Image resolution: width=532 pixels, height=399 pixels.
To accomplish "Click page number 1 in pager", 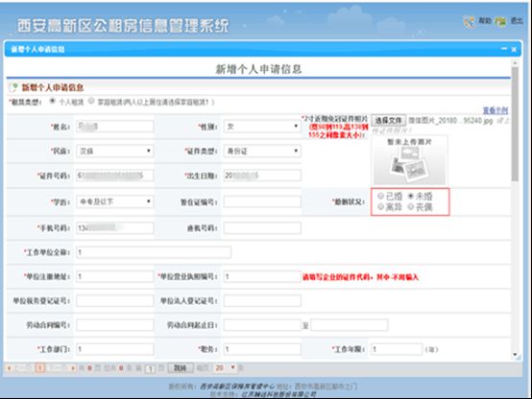I will (x=40, y=367).
